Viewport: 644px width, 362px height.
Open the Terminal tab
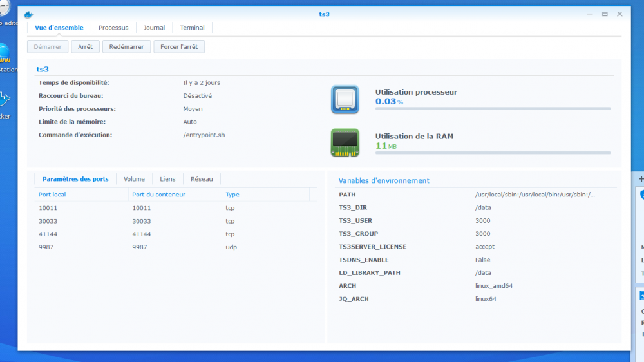point(192,28)
